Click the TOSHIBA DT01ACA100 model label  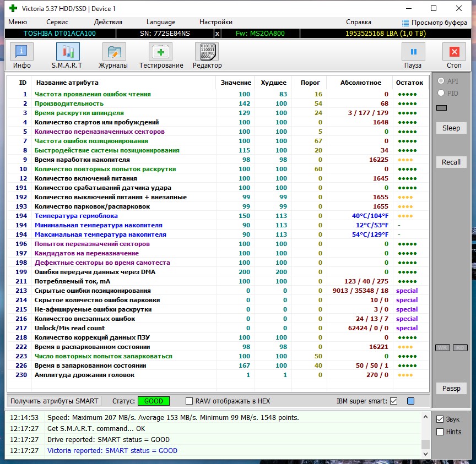click(x=59, y=34)
